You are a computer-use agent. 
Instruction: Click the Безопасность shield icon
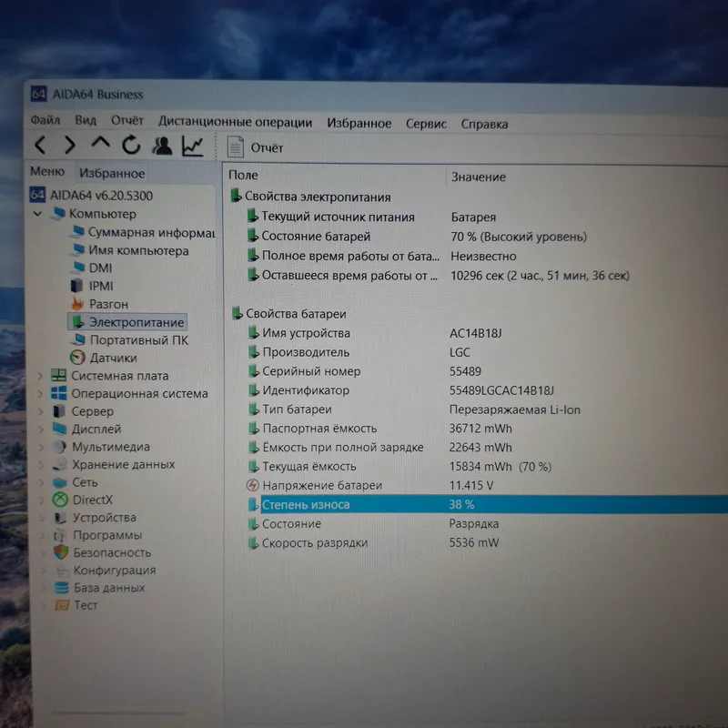[61, 552]
